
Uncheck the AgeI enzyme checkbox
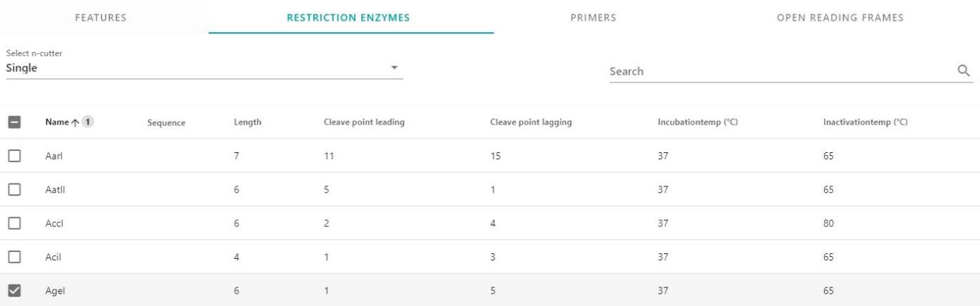[x=14, y=290]
